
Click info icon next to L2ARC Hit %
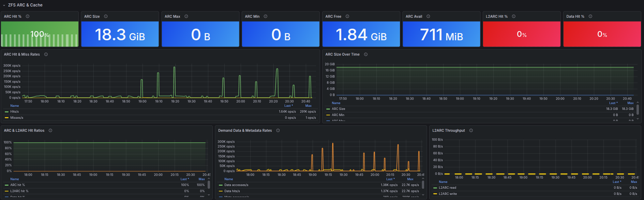pyautogui.click(x=514, y=16)
